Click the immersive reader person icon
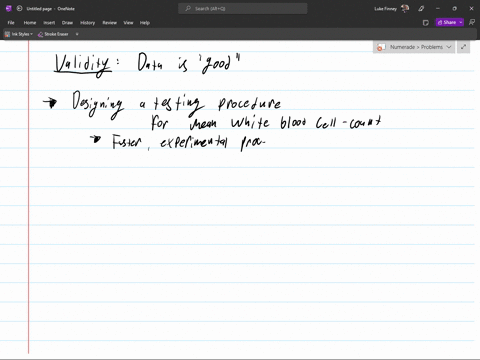The width and height of the screenshot is (480, 360). pyautogui.click(x=472, y=22)
